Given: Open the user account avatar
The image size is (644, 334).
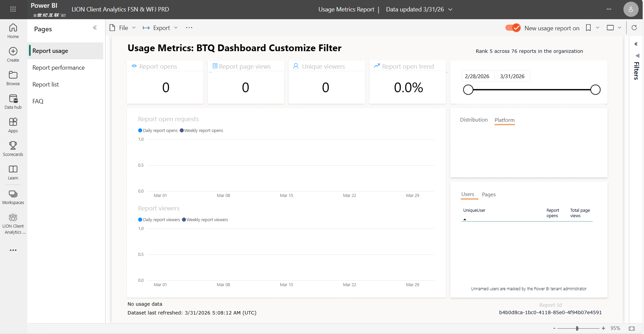Looking at the screenshot, I should 631,9.
